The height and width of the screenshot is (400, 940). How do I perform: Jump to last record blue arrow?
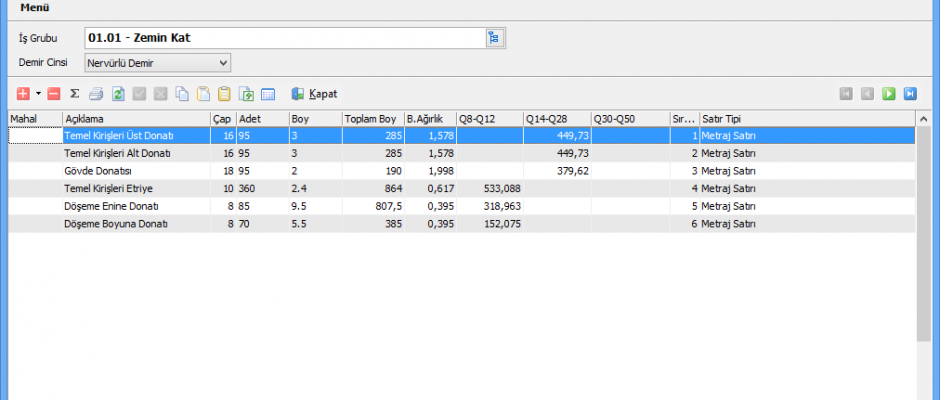(x=910, y=94)
